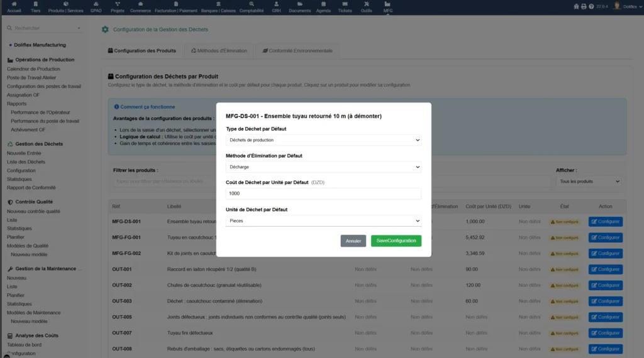Expand the sidebar search options arrow
The height and width of the screenshot is (358, 644).
pyautogui.click(x=79, y=28)
